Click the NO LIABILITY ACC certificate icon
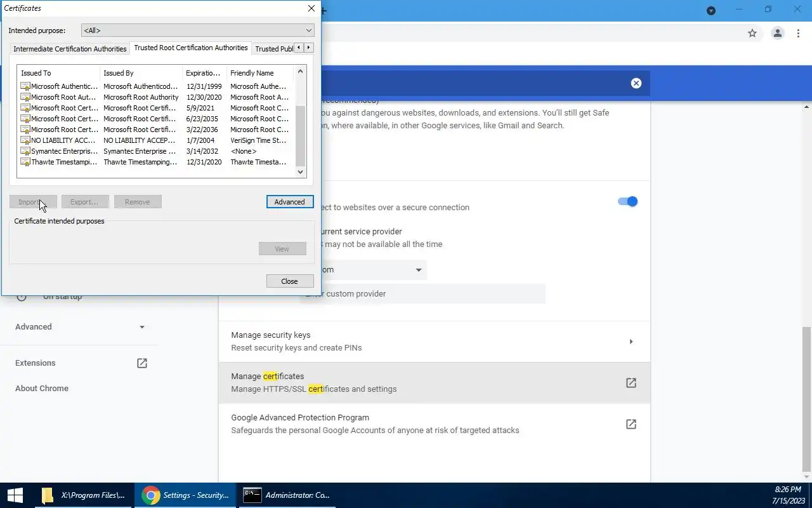Viewport: 812px width, 508px height. click(25, 140)
